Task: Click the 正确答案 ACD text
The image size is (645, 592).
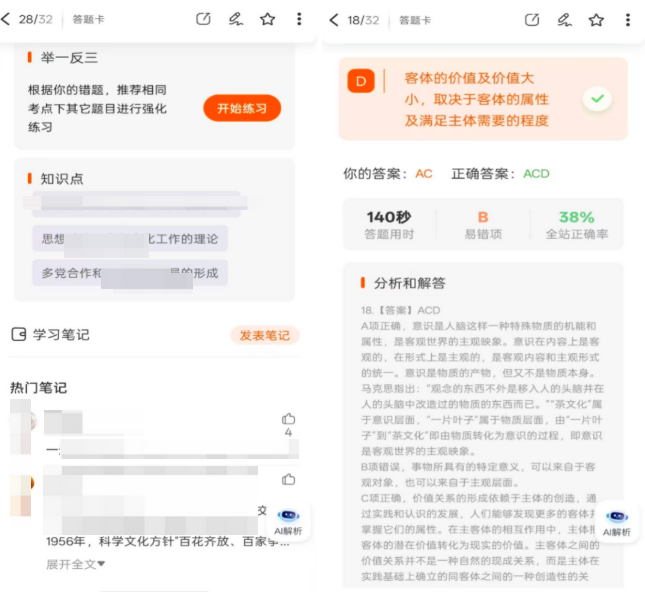Action: 500,174
